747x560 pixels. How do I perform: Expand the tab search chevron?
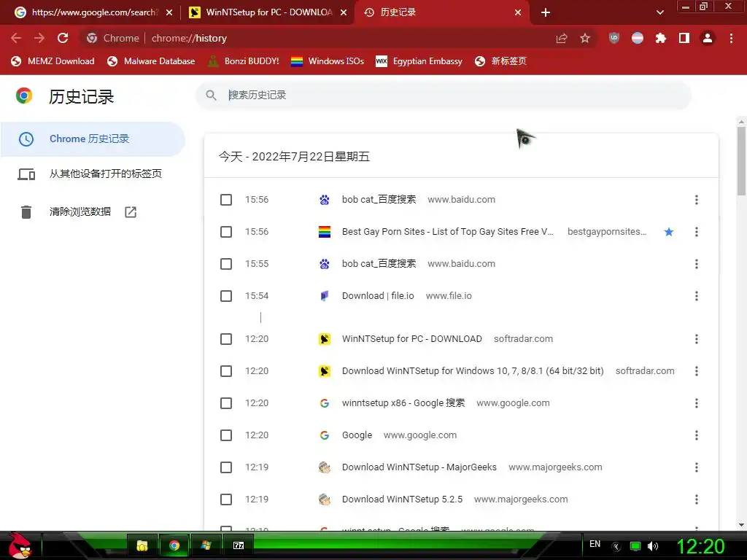coord(659,12)
